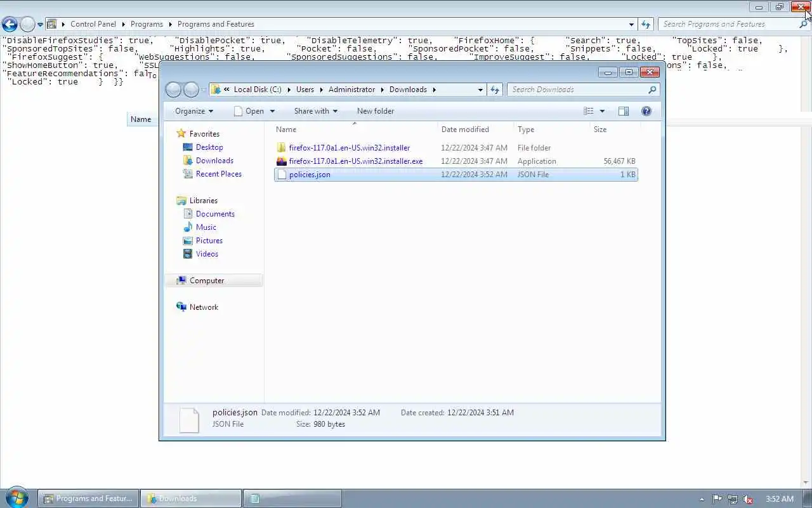
Task: Click refresh icon beside Downloads address bar
Action: [x=495, y=90]
